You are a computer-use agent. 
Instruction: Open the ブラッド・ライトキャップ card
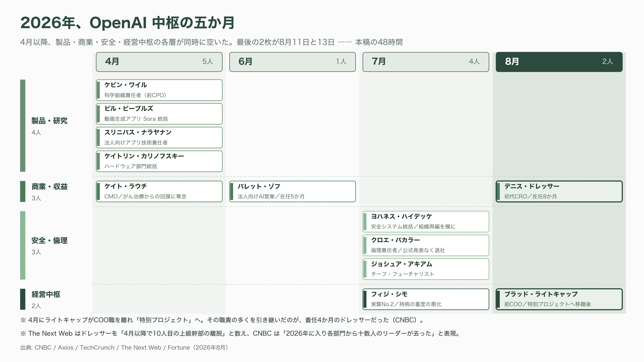click(559, 299)
